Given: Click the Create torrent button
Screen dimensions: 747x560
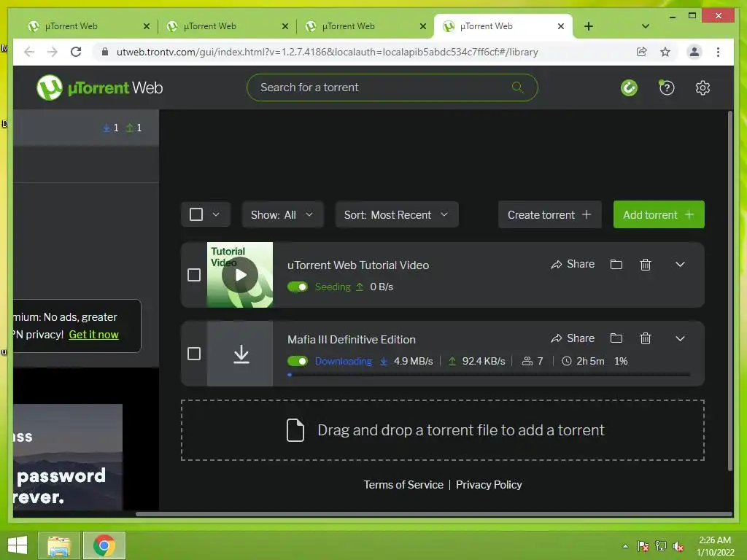Looking at the screenshot, I should [549, 215].
